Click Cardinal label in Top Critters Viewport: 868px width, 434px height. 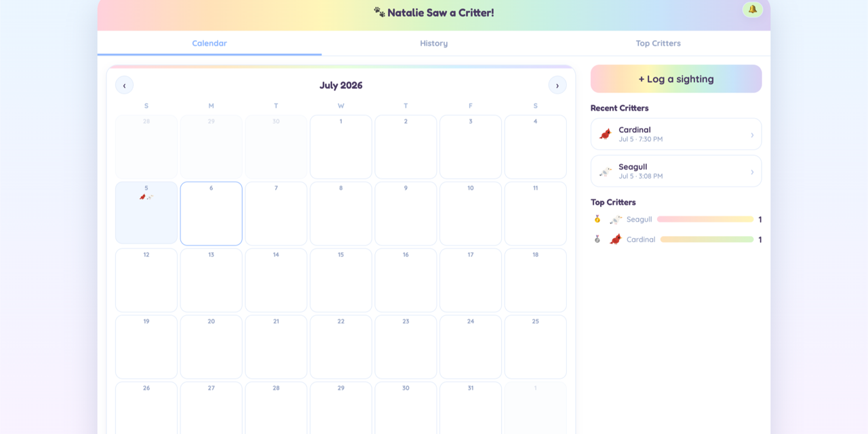coord(641,239)
